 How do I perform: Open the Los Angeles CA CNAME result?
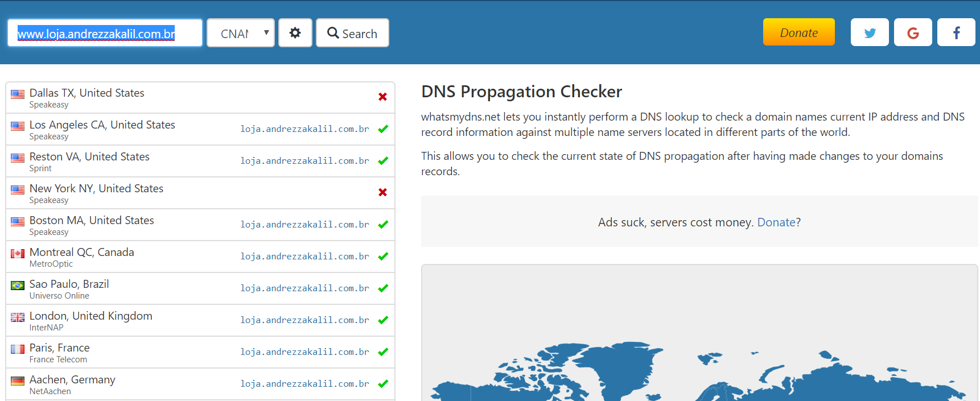(x=304, y=129)
